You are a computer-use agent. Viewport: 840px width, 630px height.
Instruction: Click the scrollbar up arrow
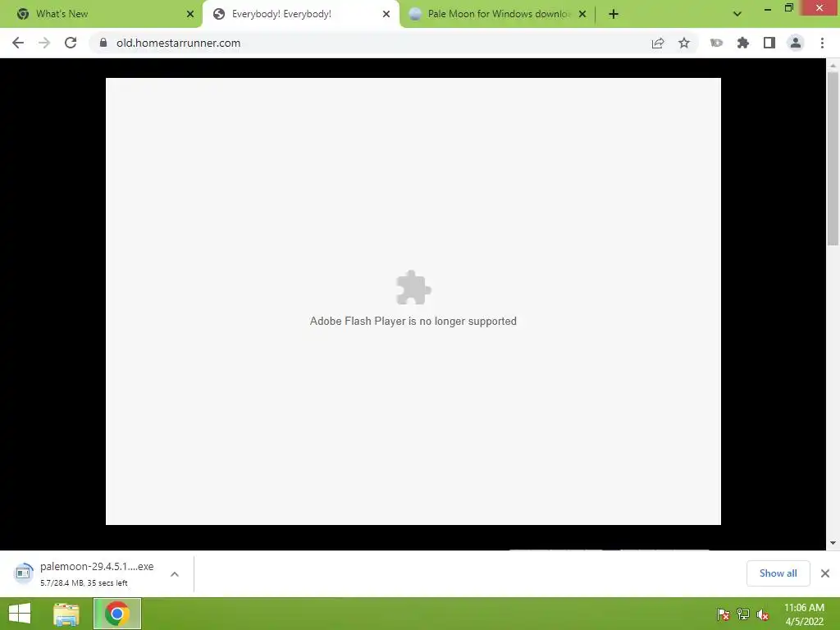click(x=833, y=66)
